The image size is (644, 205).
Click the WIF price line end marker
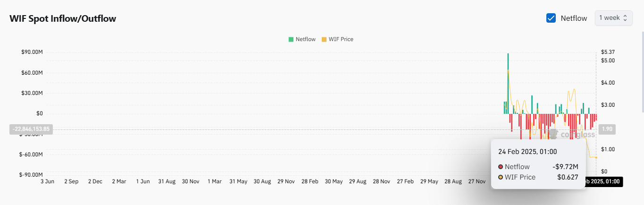(596, 157)
